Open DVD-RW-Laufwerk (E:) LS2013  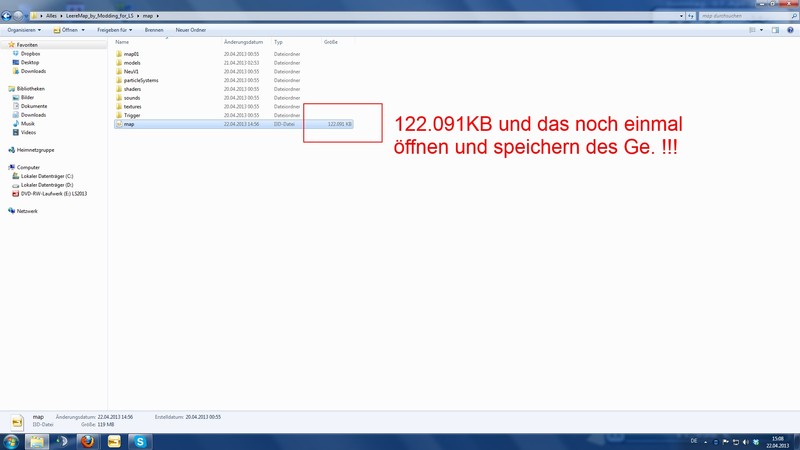point(54,194)
